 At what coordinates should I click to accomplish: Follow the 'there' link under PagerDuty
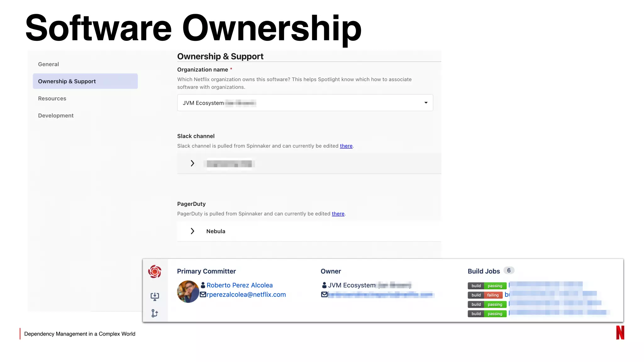point(338,214)
